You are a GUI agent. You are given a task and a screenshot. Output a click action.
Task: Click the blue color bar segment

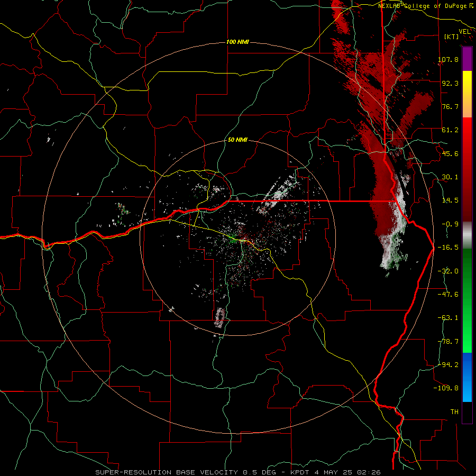467,377
